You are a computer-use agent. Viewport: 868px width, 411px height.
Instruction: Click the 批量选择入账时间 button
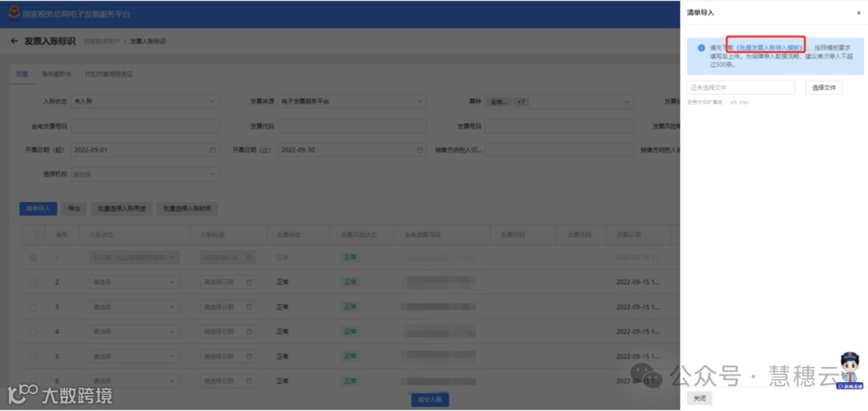click(187, 209)
